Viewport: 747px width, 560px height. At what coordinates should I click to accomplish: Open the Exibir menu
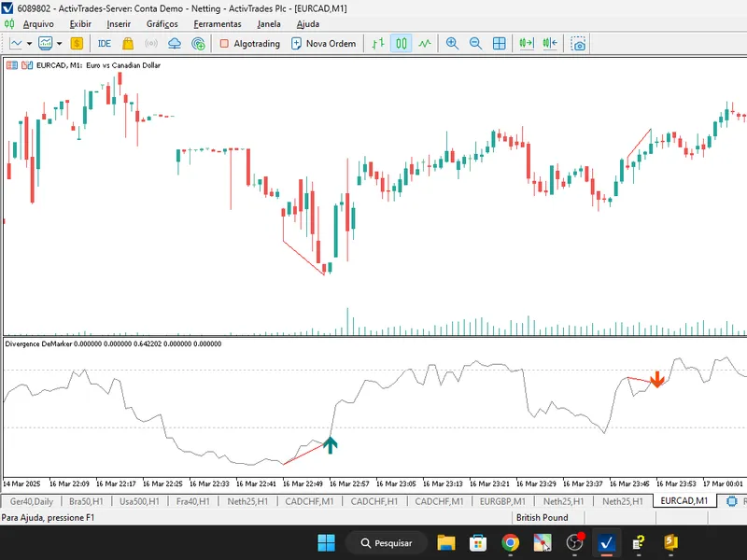(80, 24)
